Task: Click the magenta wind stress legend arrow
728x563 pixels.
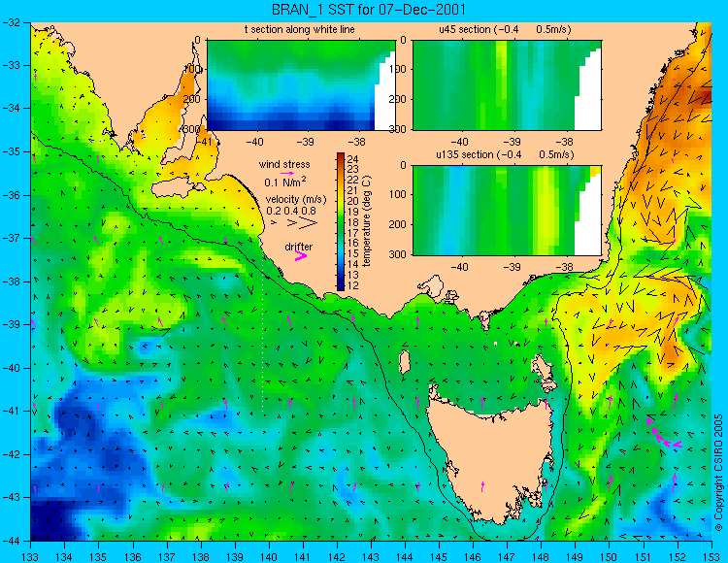Action: pyautogui.click(x=286, y=174)
